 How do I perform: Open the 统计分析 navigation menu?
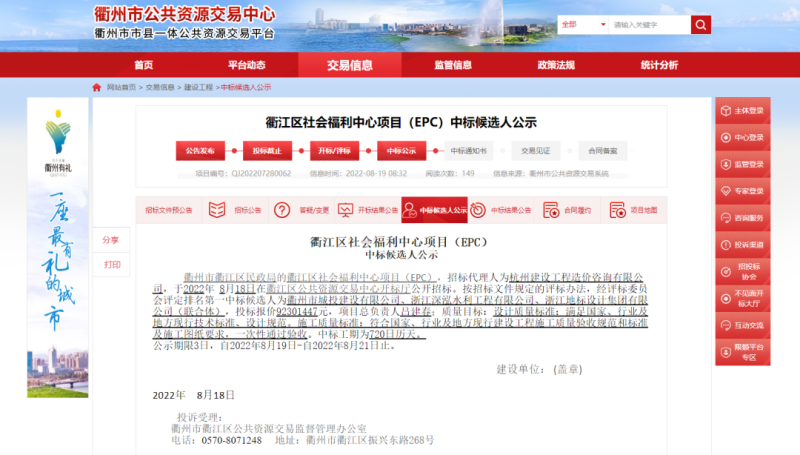[x=658, y=65]
